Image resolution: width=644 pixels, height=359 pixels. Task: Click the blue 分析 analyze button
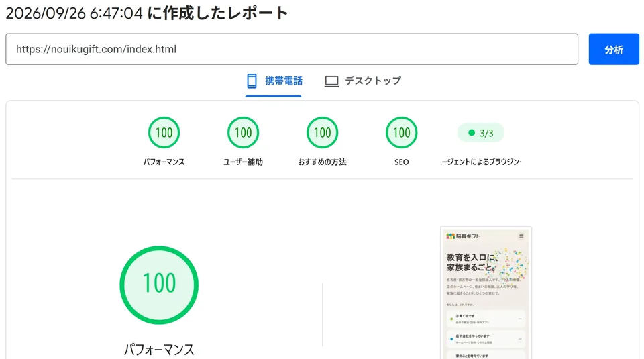pyautogui.click(x=614, y=49)
